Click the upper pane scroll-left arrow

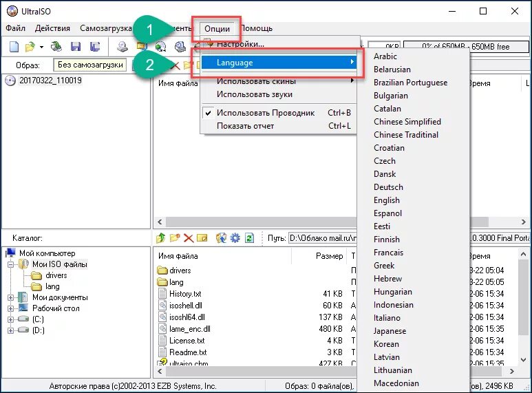tap(160, 222)
